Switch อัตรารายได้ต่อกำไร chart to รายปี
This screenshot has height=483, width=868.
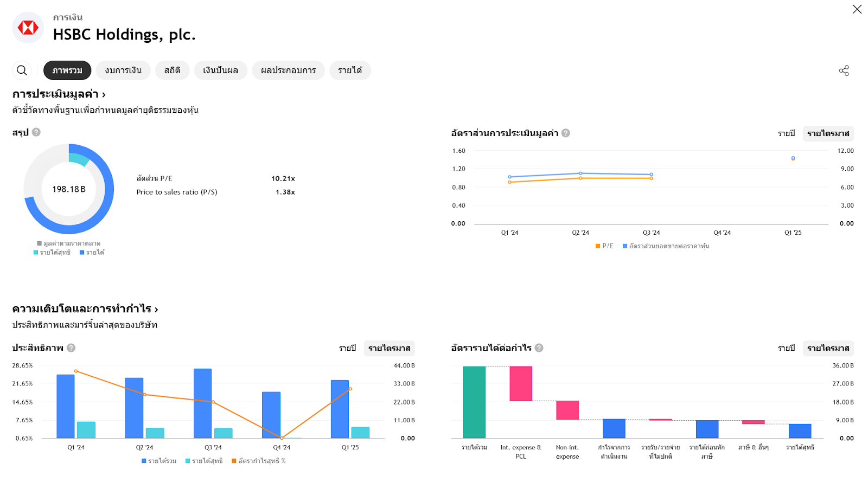786,348
